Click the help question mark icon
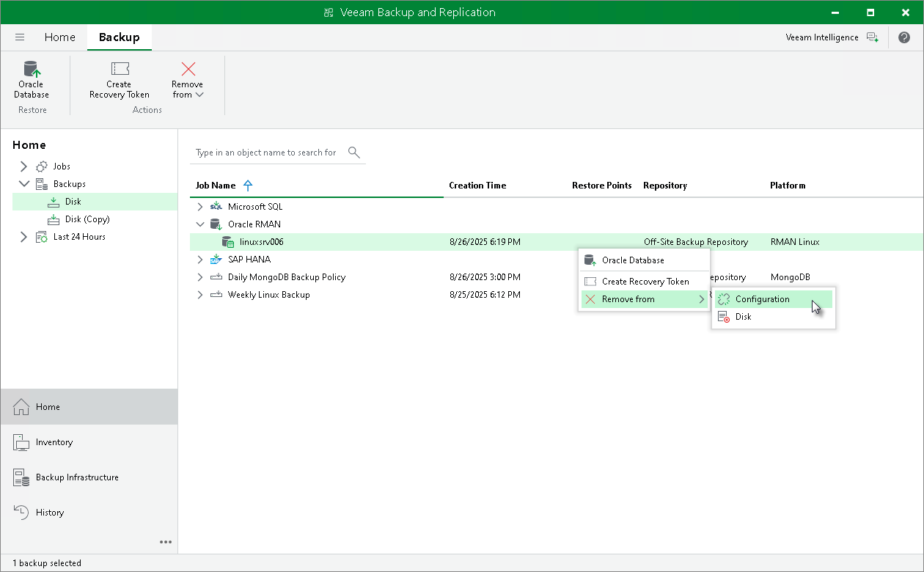This screenshot has width=924, height=572. [x=903, y=37]
